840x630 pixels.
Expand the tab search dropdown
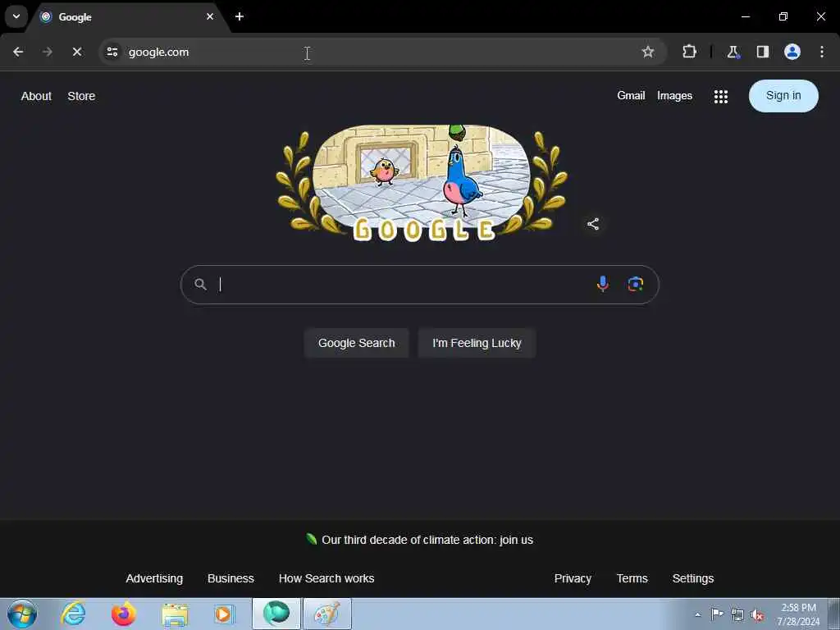[x=16, y=16]
